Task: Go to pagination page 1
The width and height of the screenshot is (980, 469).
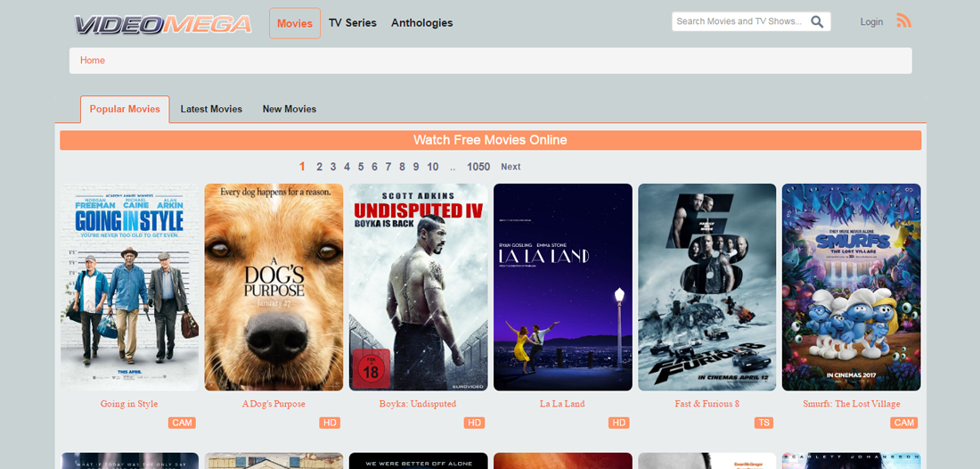Action: (x=303, y=167)
